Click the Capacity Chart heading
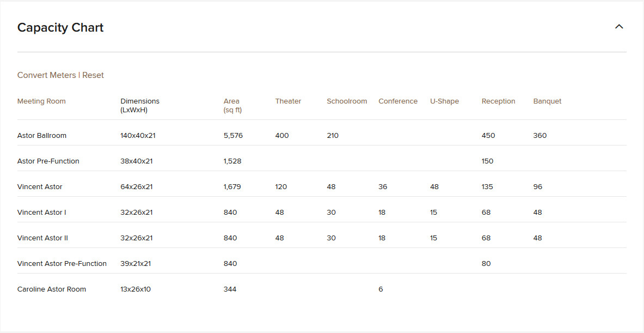This screenshot has height=333, width=644. point(60,28)
